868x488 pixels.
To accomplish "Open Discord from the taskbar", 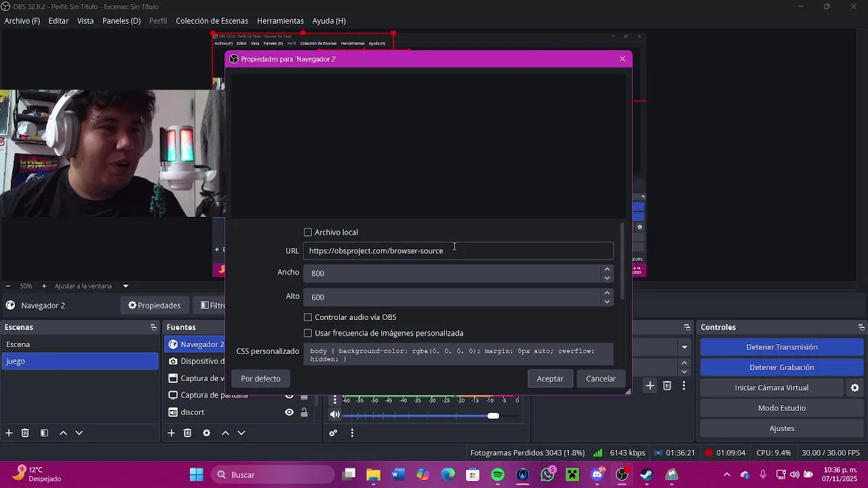I will click(x=597, y=474).
